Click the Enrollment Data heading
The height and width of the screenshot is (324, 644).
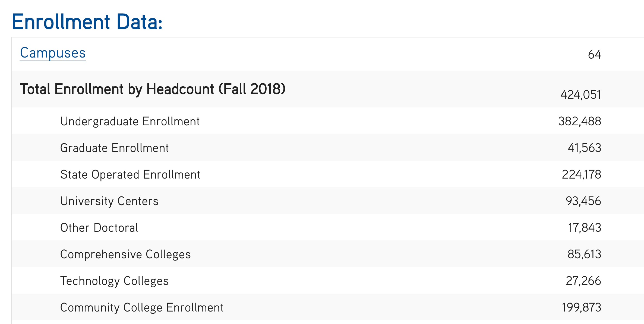click(87, 22)
